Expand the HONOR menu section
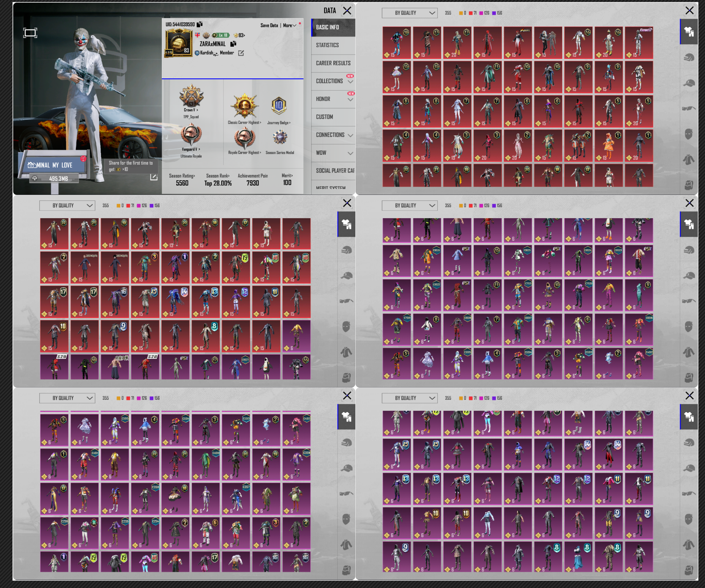The image size is (705, 588). [333, 99]
